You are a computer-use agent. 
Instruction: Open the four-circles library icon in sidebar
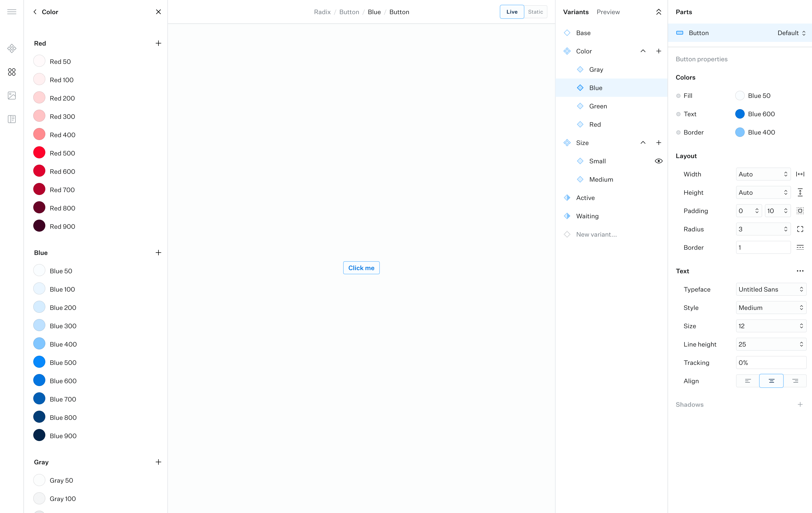coord(12,72)
